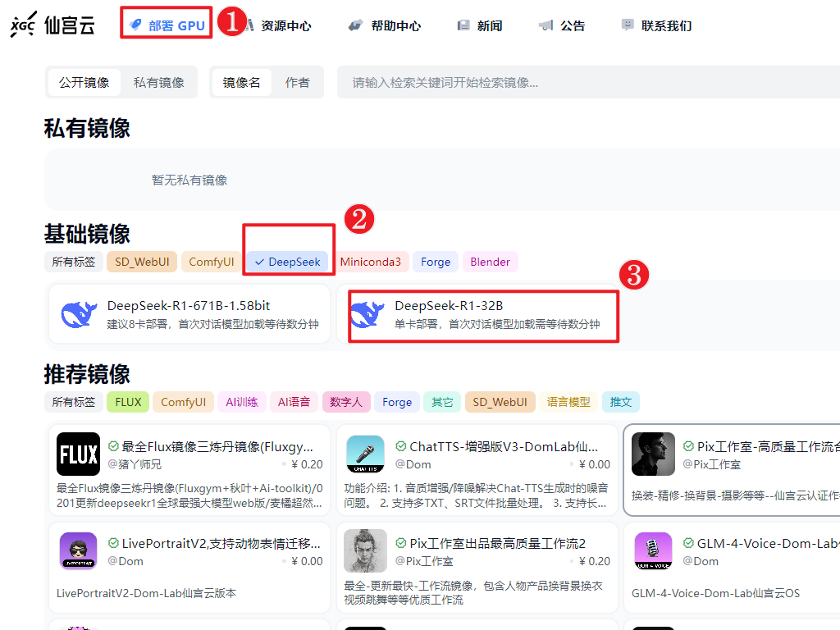Click the LivePortrait avatar icon
The image size is (840, 630).
(78, 550)
